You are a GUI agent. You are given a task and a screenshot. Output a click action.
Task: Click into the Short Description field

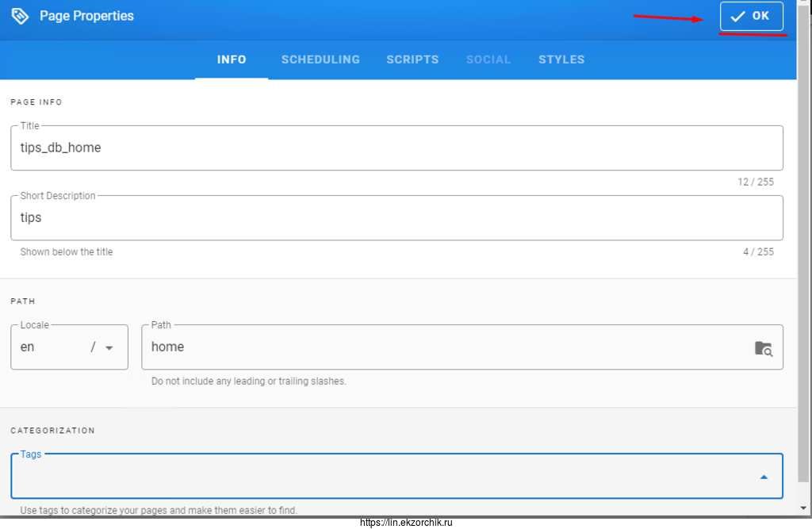coord(396,218)
